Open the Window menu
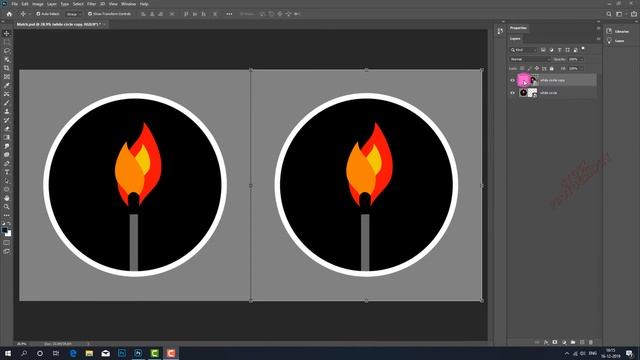Viewport: 640px width, 360px height. tap(128, 4)
